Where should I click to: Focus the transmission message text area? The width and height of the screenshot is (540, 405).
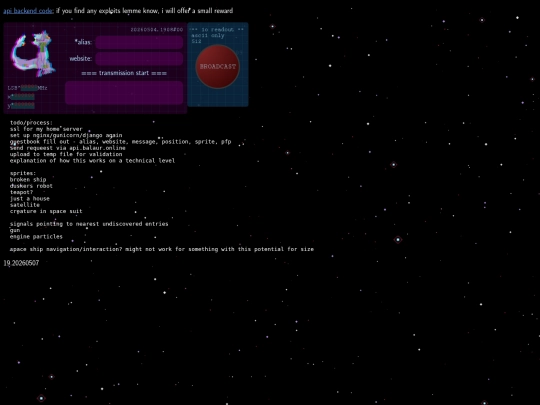pos(124,93)
